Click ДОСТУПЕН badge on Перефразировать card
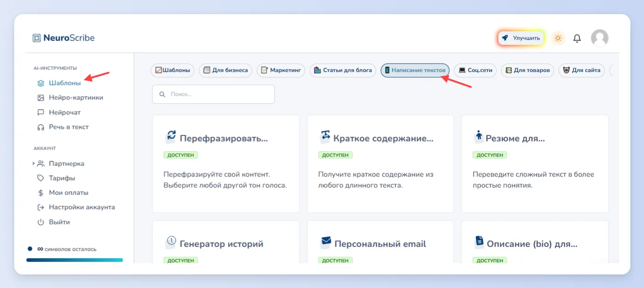This screenshot has width=644, height=288. (x=181, y=155)
